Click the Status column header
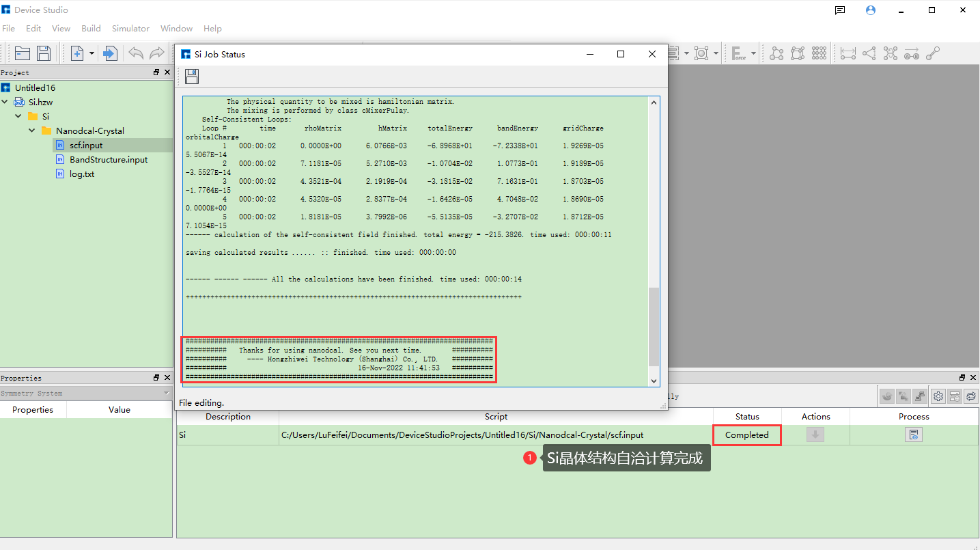The height and width of the screenshot is (550, 980). click(746, 417)
